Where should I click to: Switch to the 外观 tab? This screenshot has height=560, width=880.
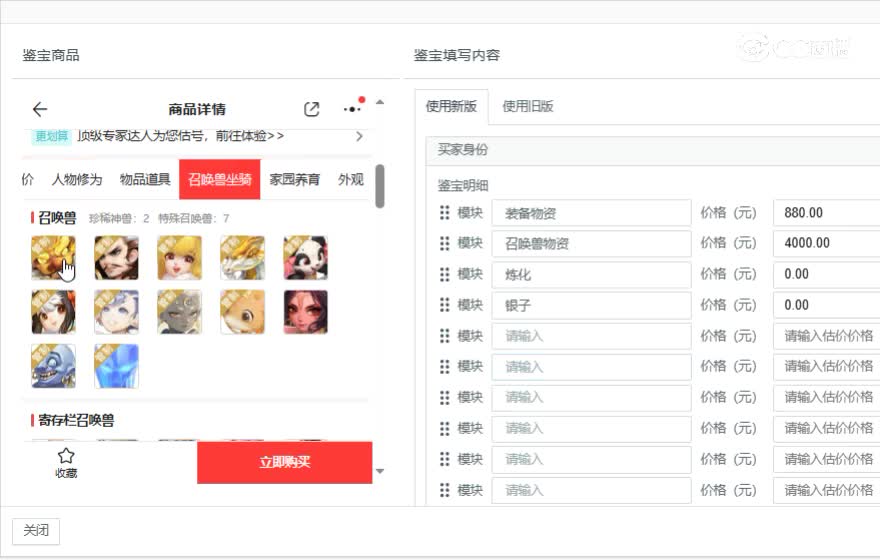point(351,180)
